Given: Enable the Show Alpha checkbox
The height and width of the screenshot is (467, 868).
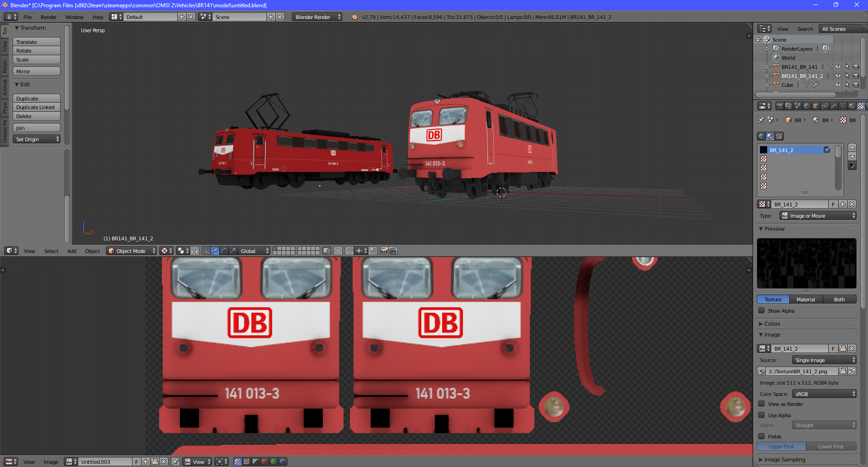Looking at the screenshot, I should (762, 311).
